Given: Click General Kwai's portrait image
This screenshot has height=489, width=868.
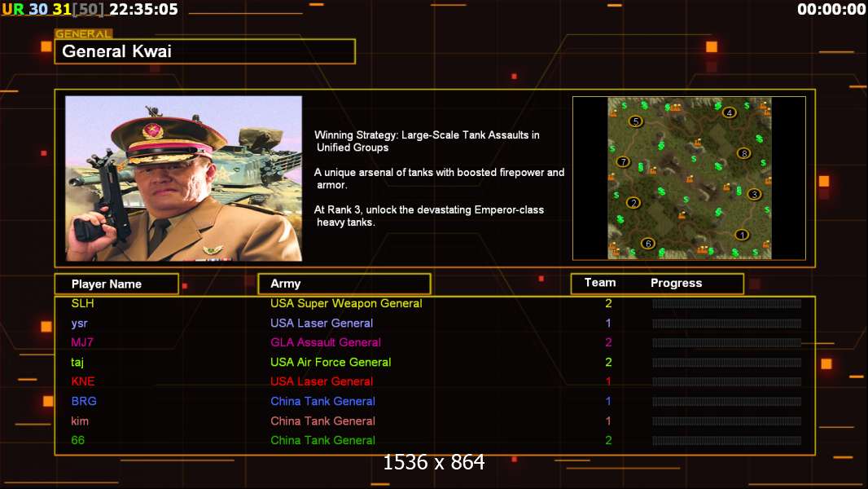Looking at the screenshot, I should (184, 178).
